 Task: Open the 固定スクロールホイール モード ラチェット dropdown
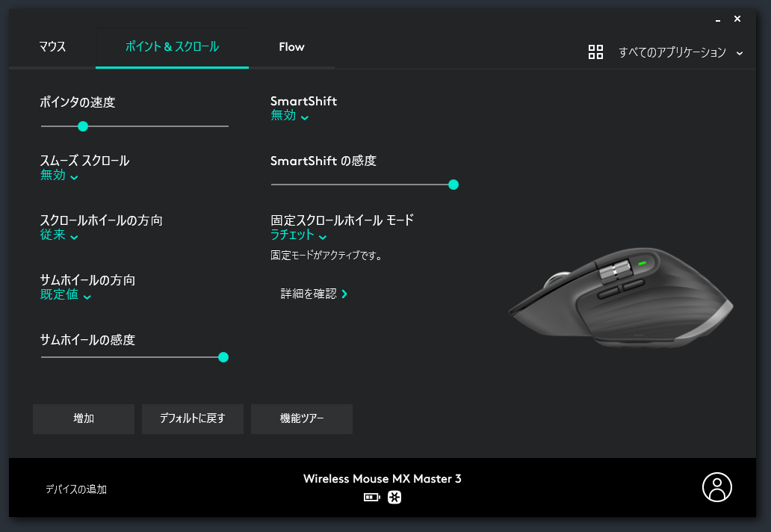coord(299,235)
